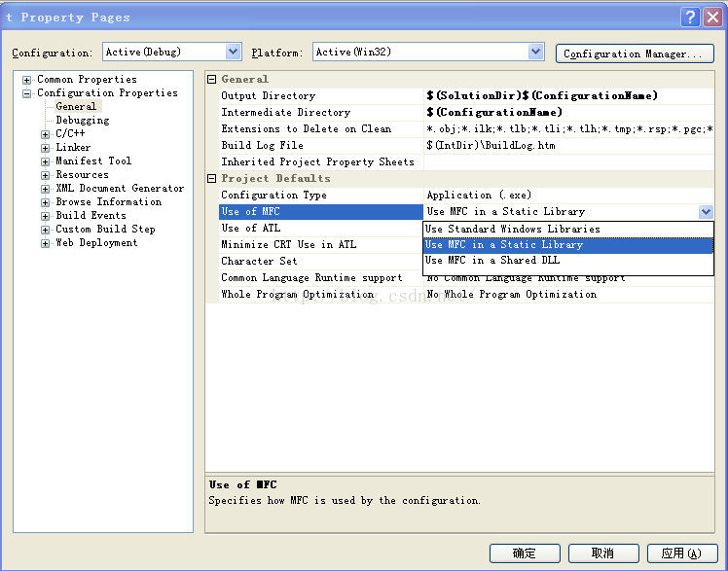Click the Application (.exe) value
728x571 pixels.
coord(479,195)
